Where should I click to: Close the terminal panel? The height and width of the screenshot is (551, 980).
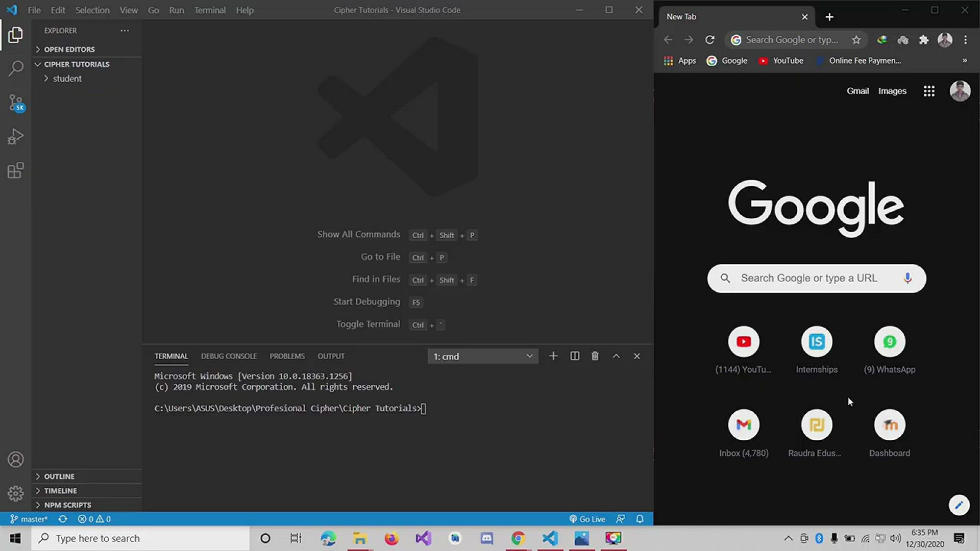637,356
